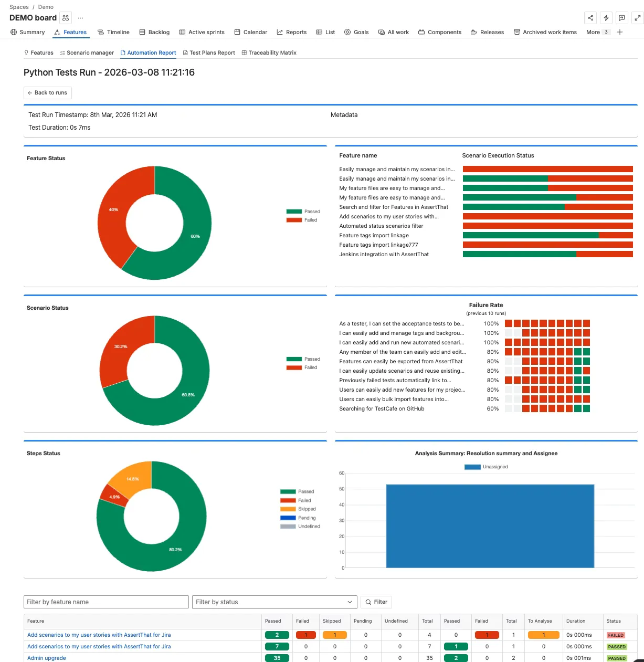
Task: Click the share icon in the top right
Action: coord(590,18)
